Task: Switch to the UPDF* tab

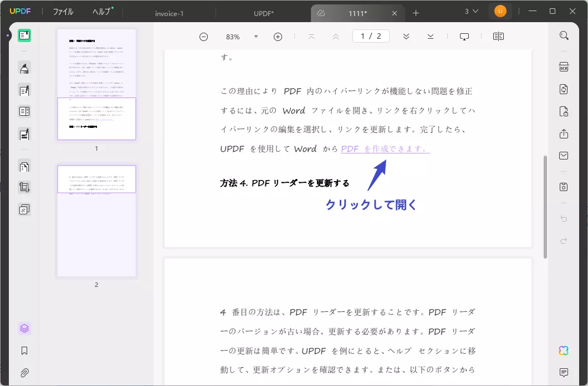Action: click(x=264, y=13)
